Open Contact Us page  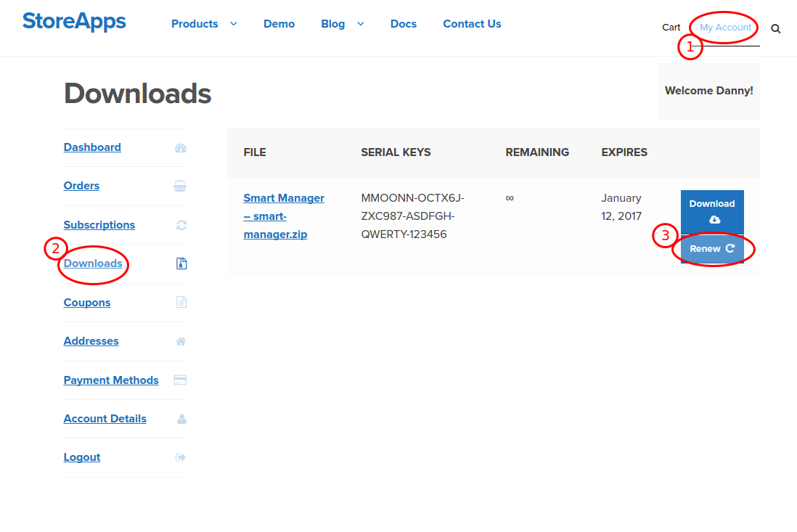(x=473, y=24)
